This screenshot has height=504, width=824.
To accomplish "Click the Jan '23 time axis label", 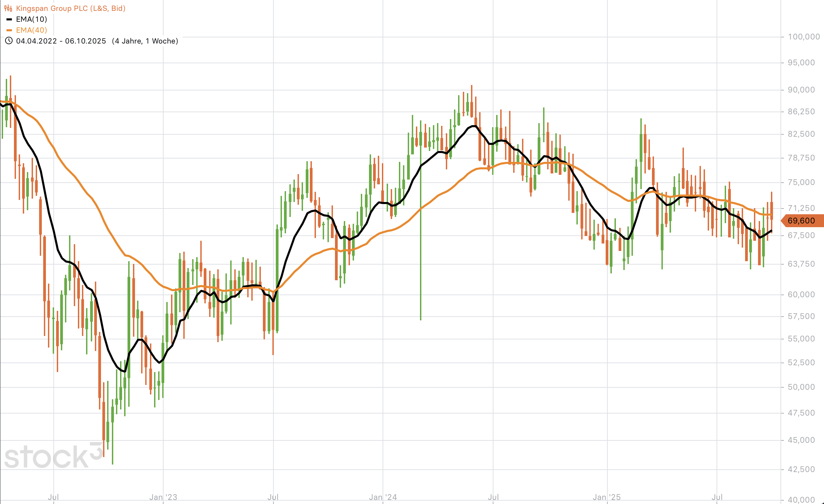I will 163,497.
